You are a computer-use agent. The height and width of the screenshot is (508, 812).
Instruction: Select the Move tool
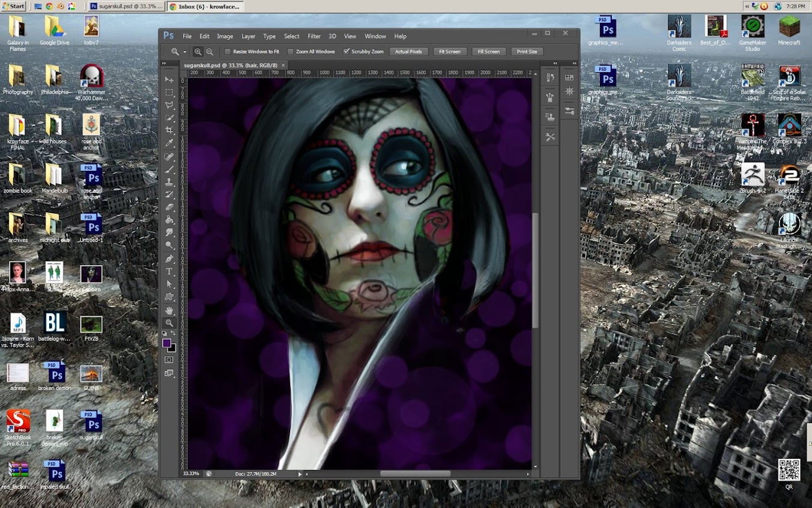point(169,79)
